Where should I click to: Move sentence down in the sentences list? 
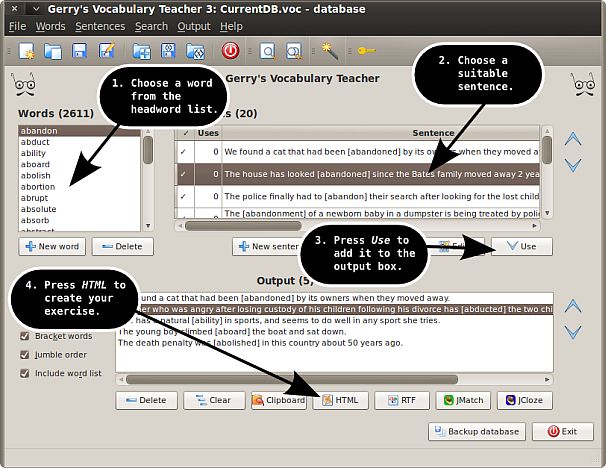coord(572,165)
